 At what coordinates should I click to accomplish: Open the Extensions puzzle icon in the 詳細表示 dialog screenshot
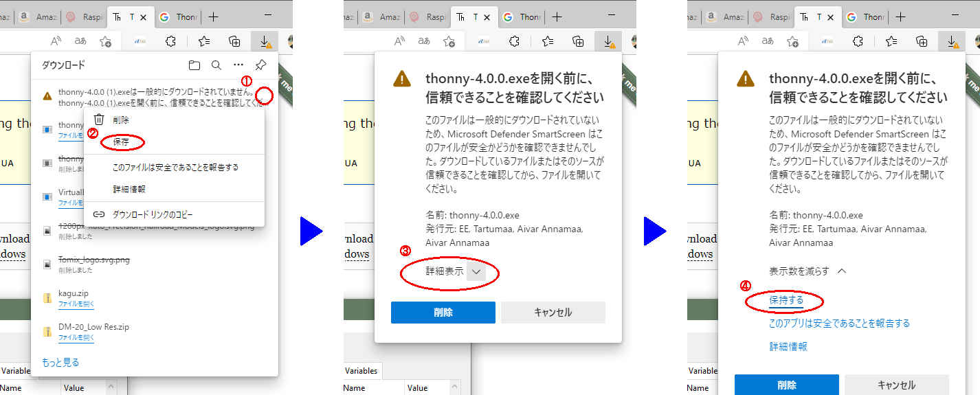click(x=514, y=41)
